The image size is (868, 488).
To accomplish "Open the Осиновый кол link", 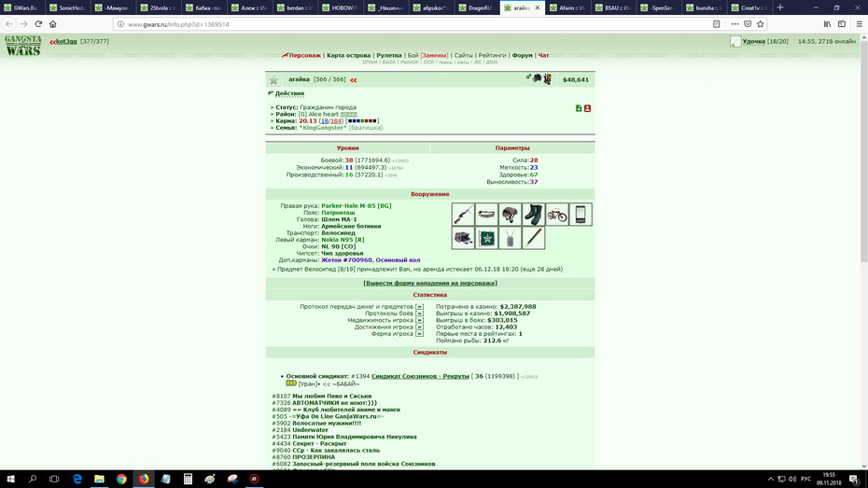I will (x=398, y=260).
